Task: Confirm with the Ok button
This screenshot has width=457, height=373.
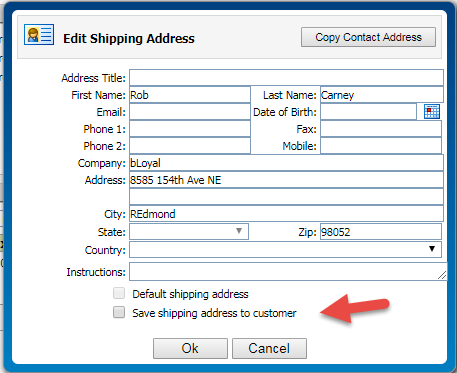Action: [x=190, y=348]
